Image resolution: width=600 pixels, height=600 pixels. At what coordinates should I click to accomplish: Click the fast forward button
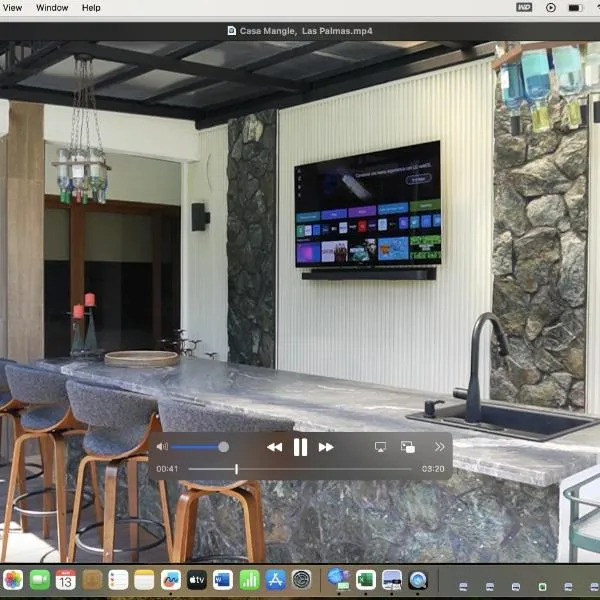pos(326,447)
